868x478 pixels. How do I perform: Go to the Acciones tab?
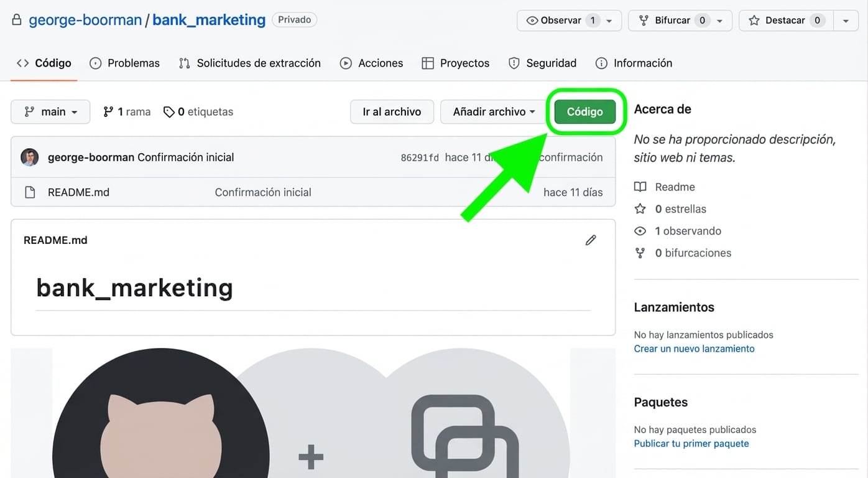(x=372, y=63)
